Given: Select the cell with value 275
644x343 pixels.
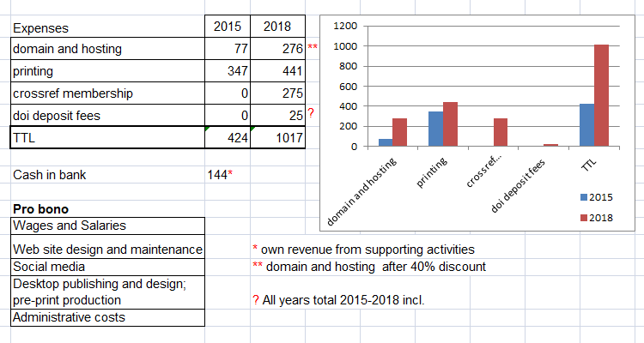Looking at the screenshot, I should 277,93.
